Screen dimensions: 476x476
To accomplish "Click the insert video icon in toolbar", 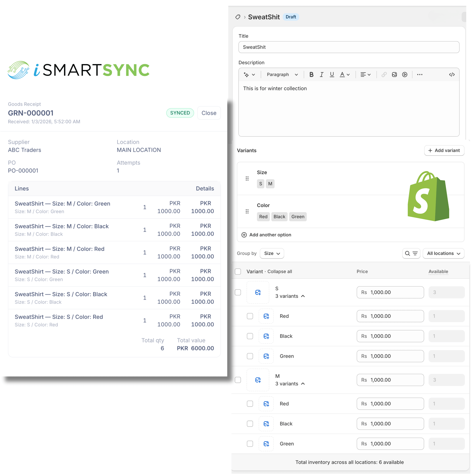I will [x=405, y=74].
